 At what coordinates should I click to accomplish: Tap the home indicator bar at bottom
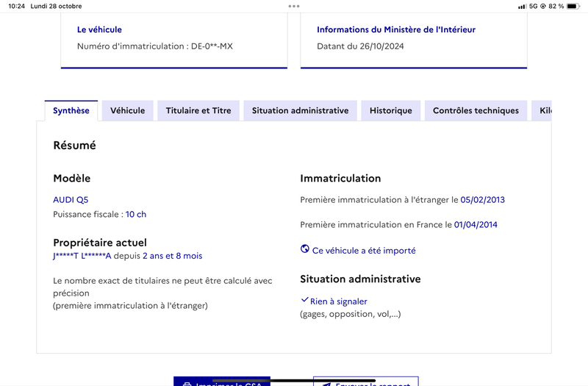(294, 381)
